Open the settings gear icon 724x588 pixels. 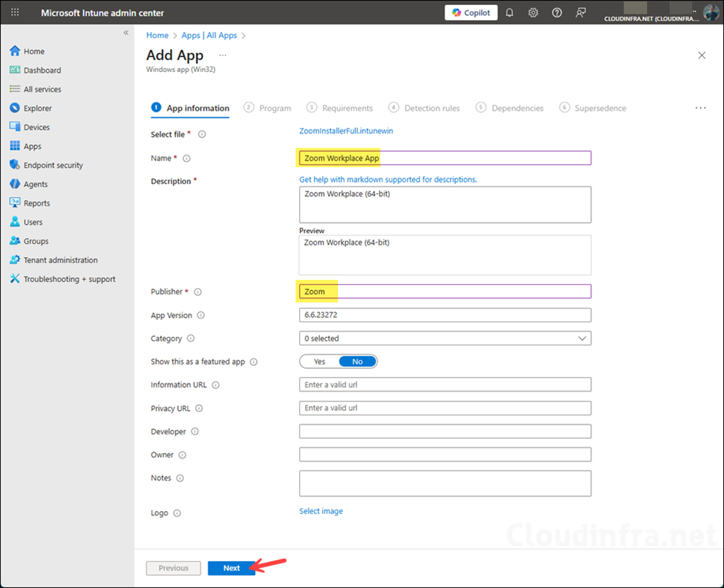[533, 13]
